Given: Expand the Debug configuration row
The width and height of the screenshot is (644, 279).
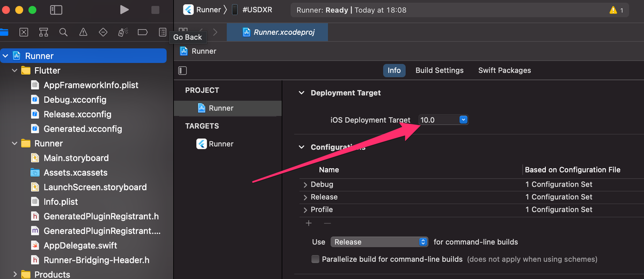Looking at the screenshot, I should pyautogui.click(x=305, y=184).
